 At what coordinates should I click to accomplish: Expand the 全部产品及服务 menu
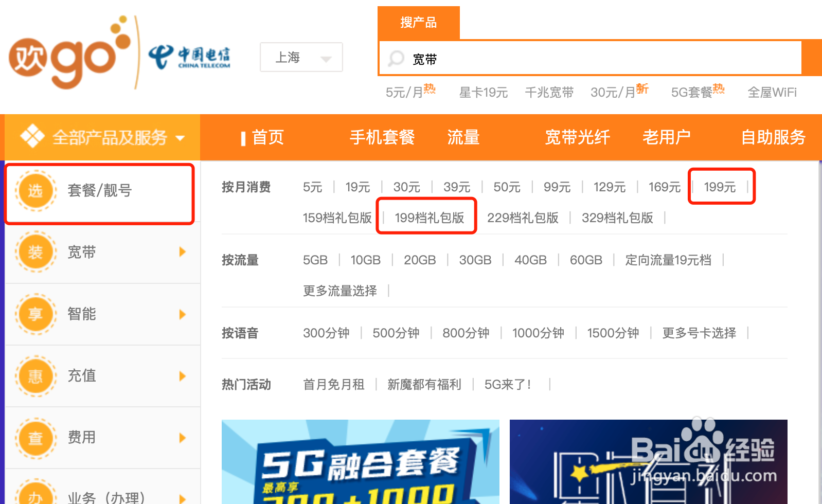[x=102, y=137]
